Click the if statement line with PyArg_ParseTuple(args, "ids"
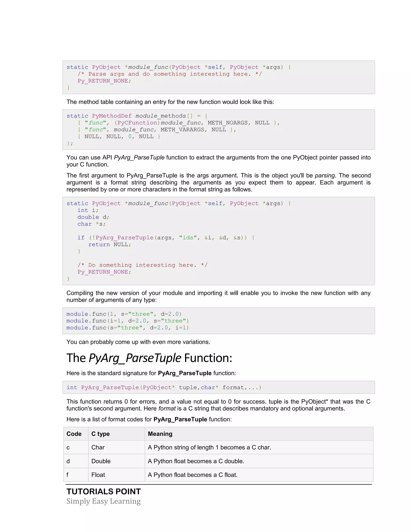 tap(166, 237)
